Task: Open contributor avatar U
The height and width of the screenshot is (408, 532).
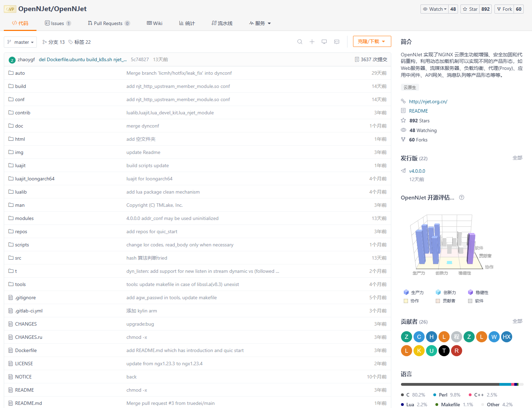Action: (x=432, y=351)
